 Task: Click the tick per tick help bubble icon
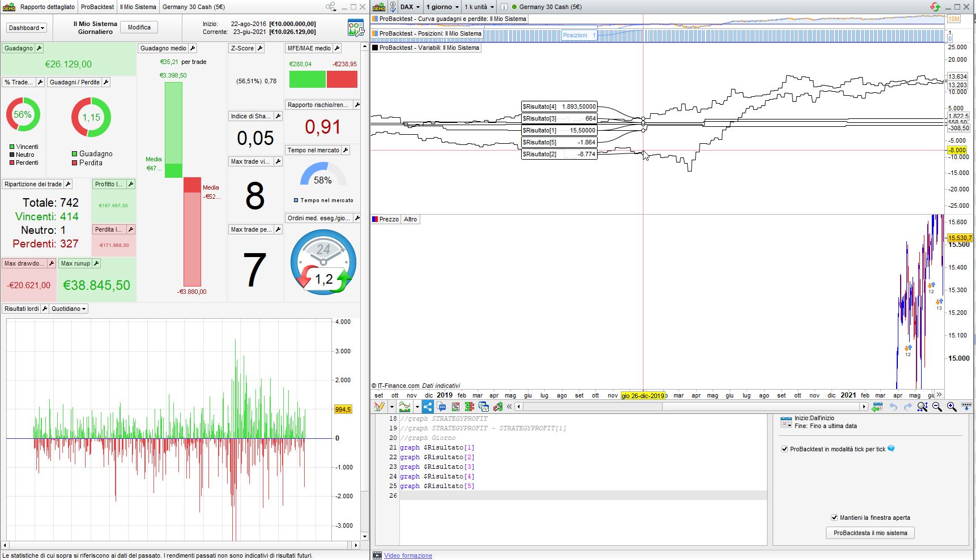[x=892, y=448]
